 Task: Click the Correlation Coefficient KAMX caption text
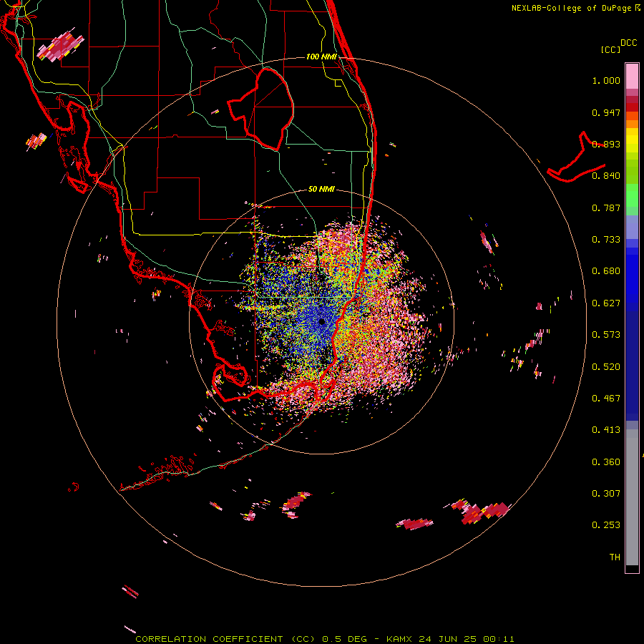coord(324,639)
